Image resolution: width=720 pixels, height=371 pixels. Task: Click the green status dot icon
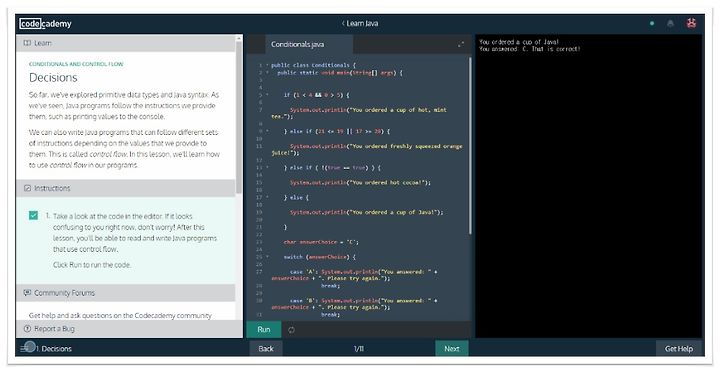coord(652,23)
